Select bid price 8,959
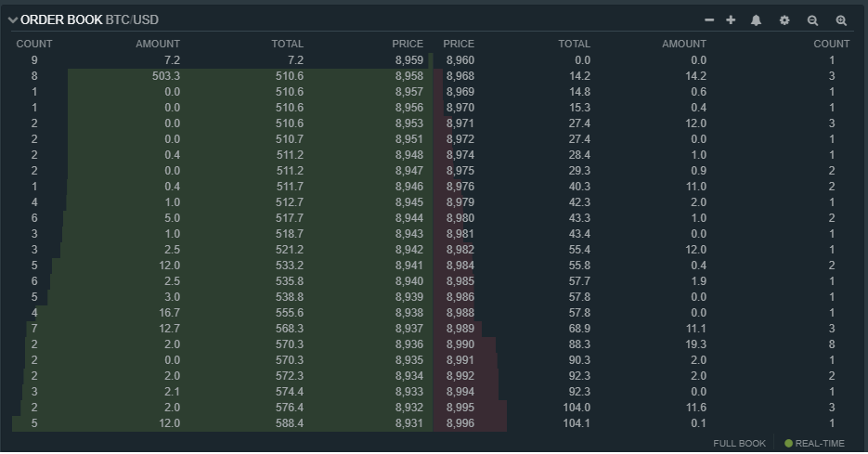This screenshot has width=868, height=454. point(408,60)
